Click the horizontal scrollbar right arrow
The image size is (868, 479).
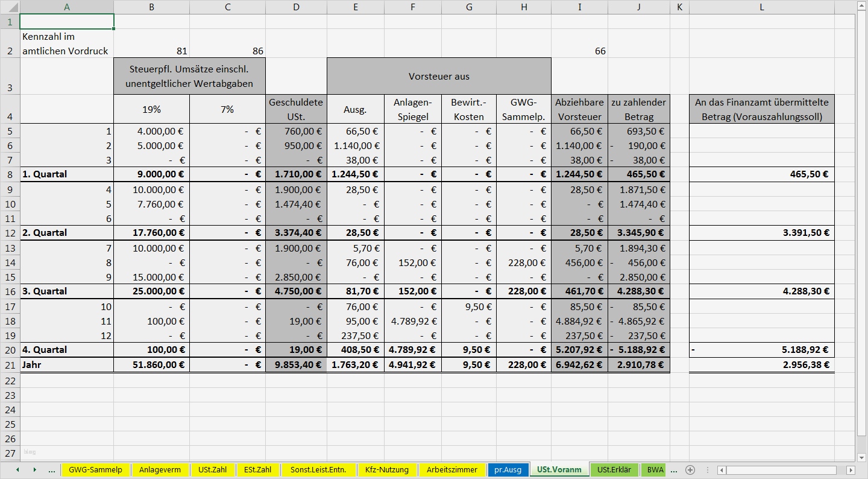point(851,470)
